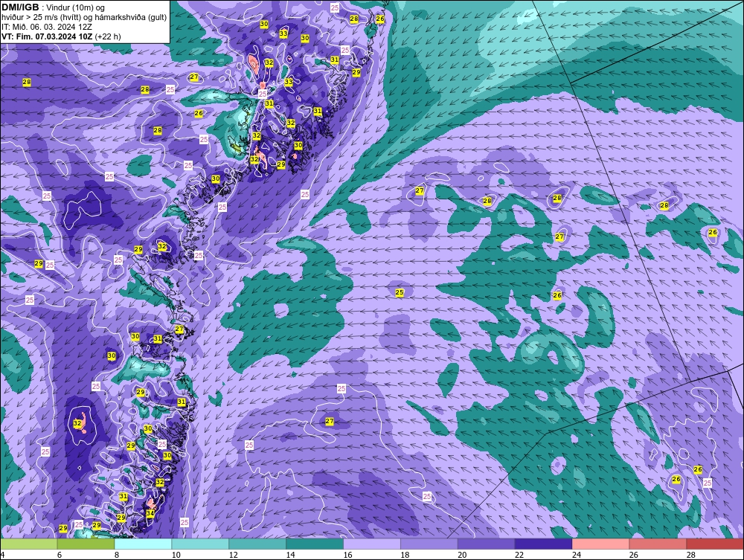Click the legend scale value 20

(x=462, y=555)
